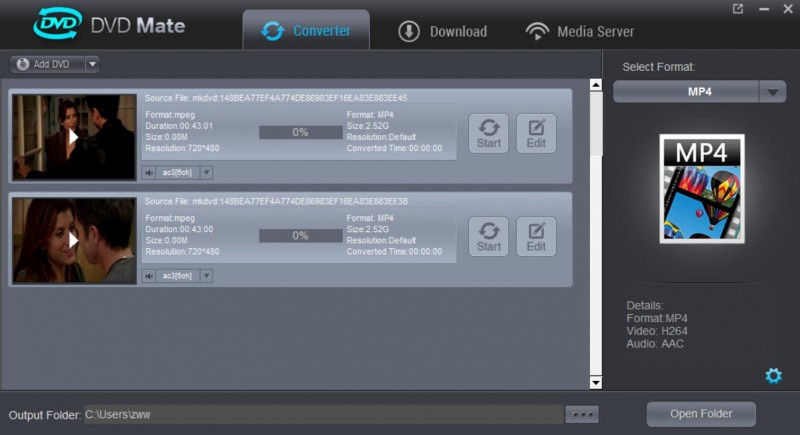
Task: Click the large MP4 format icon
Action: coord(702,190)
